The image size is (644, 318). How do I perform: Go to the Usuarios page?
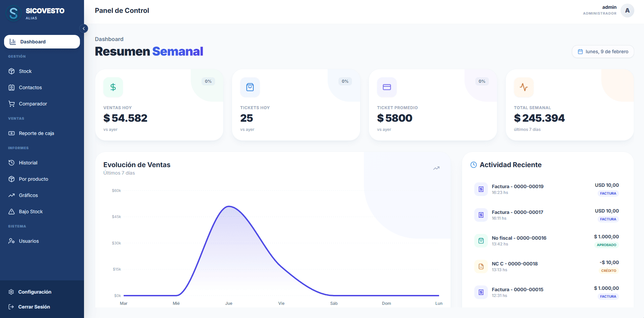click(x=42, y=241)
